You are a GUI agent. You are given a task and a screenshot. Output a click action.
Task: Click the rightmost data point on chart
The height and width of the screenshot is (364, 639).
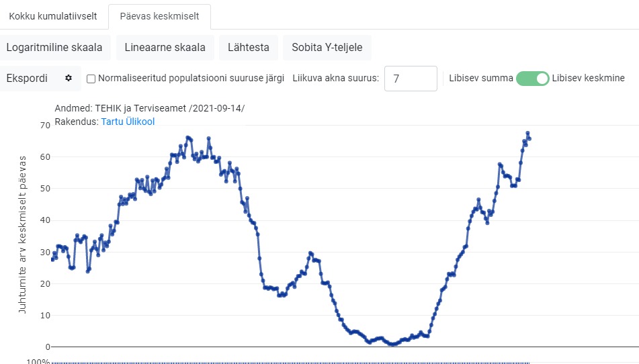tap(529, 138)
